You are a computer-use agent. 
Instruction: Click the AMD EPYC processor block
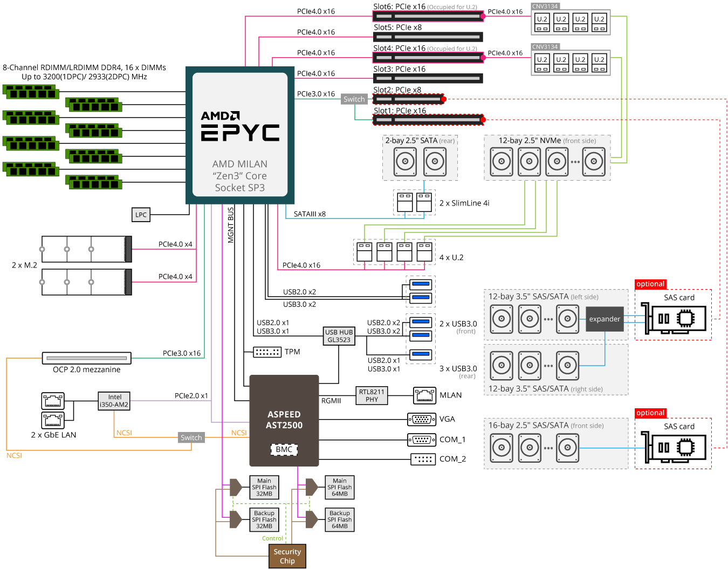click(x=240, y=135)
